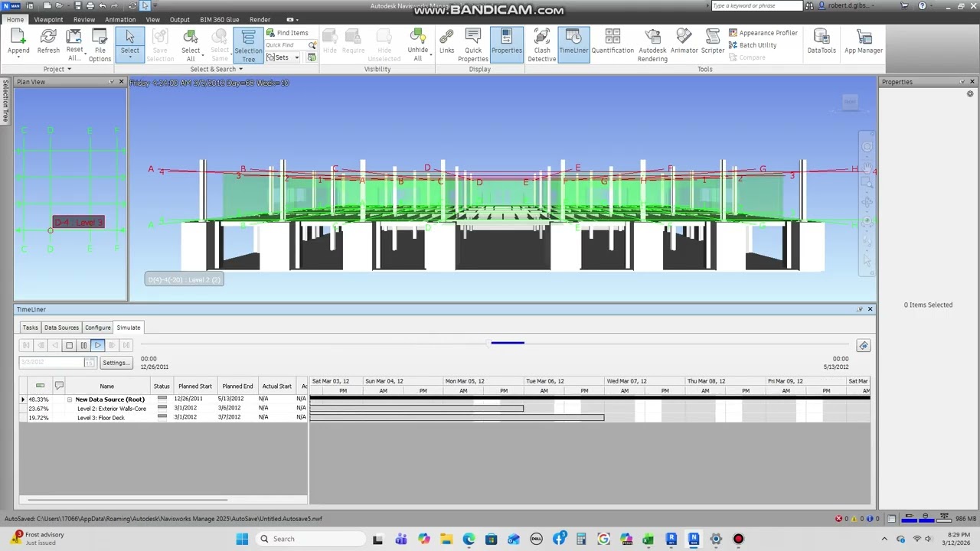The width and height of the screenshot is (980, 551).
Task: Open the simulation date calendar picker
Action: 90,363
